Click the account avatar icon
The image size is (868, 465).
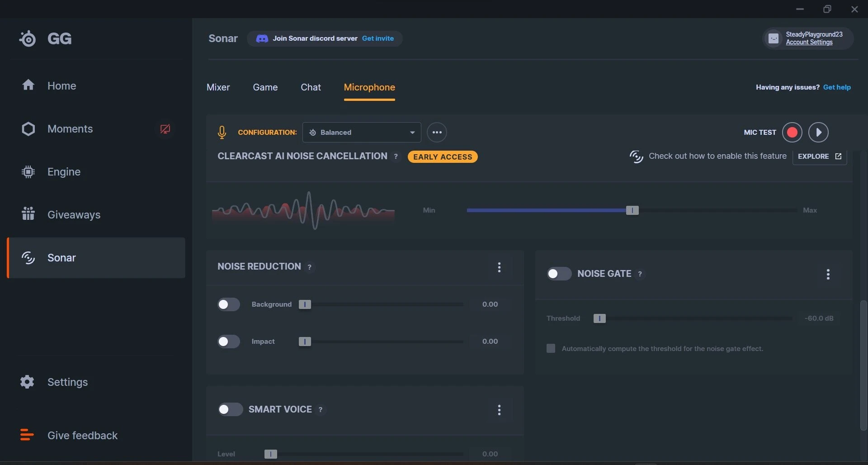coord(774,38)
